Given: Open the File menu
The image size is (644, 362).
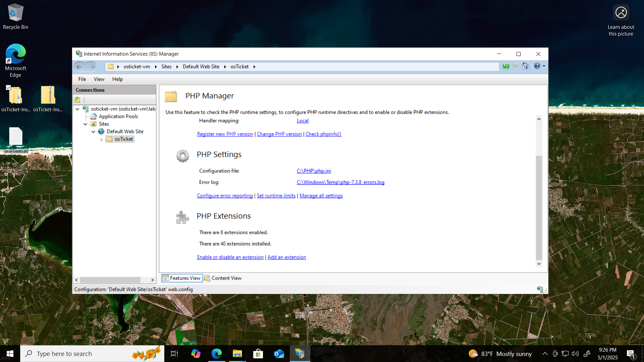Looking at the screenshot, I should click(x=82, y=79).
